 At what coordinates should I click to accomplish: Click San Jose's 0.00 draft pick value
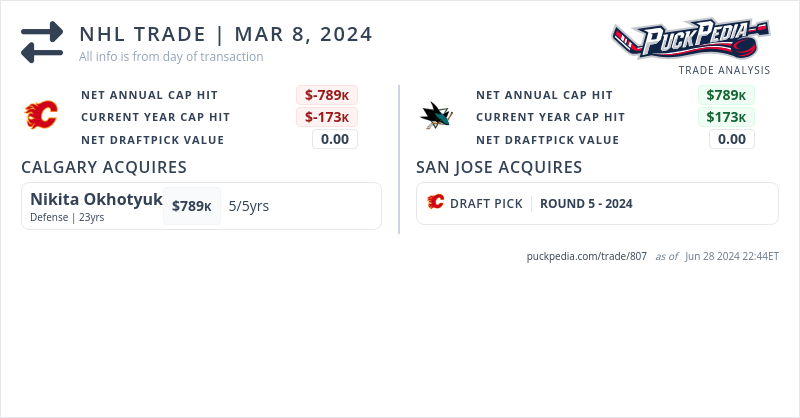732,139
